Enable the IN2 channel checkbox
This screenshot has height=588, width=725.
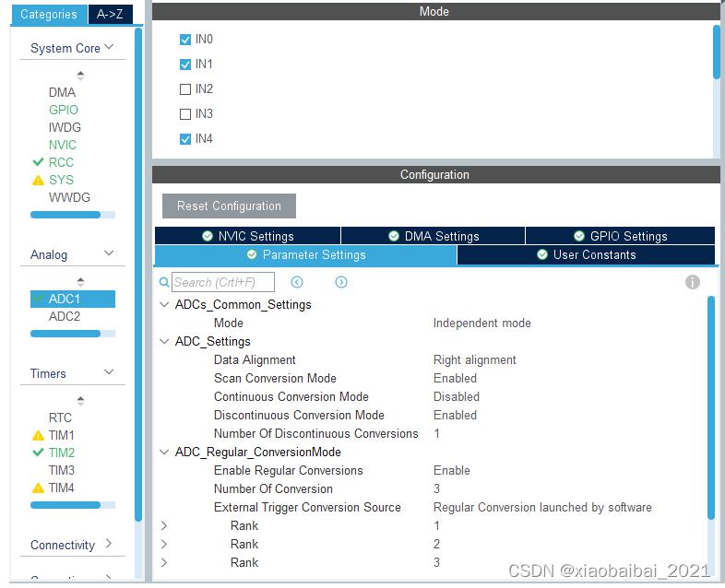(x=185, y=89)
